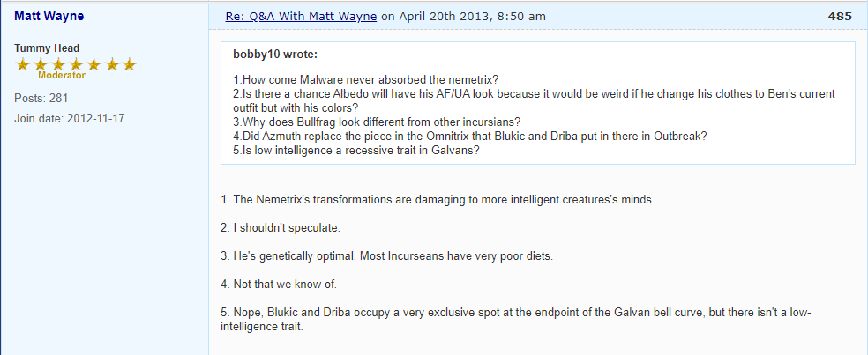
Task: Open Matt Wayne's user profile link
Action: [50, 16]
